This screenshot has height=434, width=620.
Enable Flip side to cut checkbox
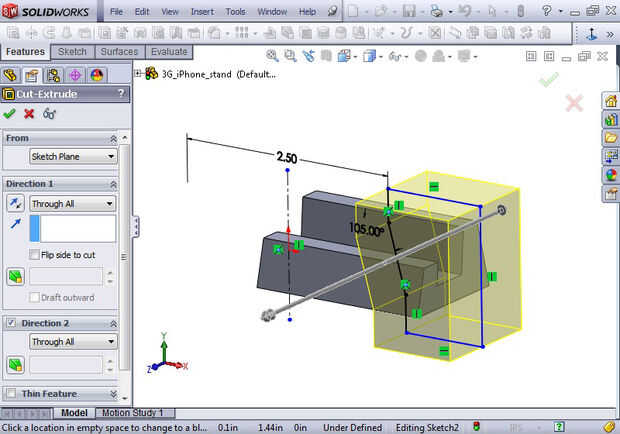34,255
